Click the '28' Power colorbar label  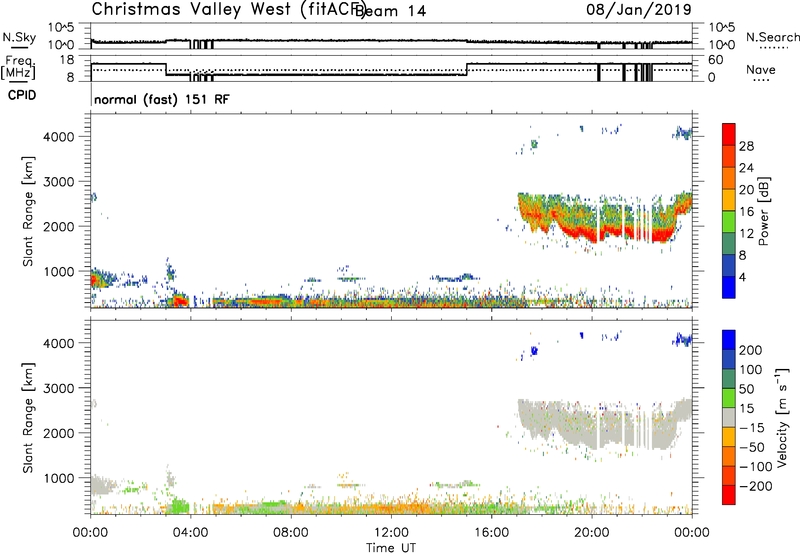coord(746,146)
